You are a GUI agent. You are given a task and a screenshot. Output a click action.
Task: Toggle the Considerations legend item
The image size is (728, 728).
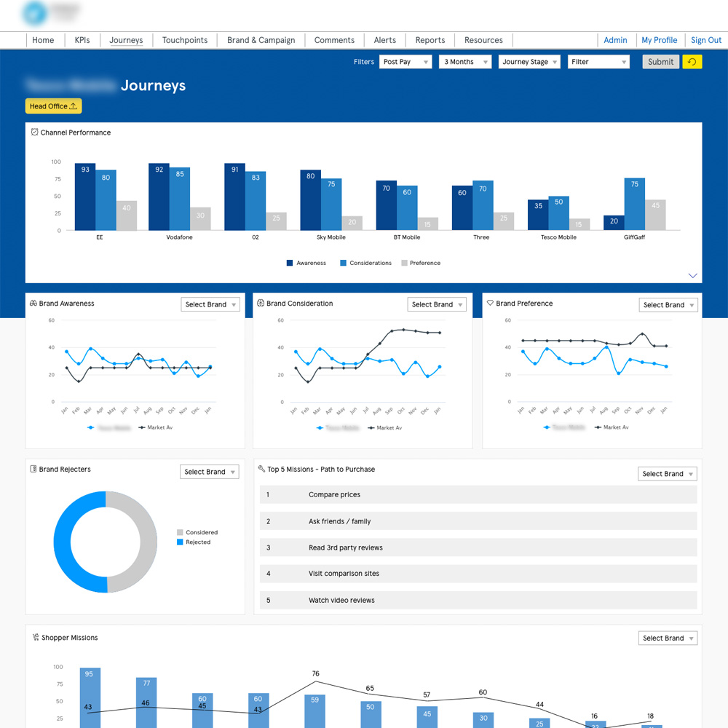click(366, 263)
